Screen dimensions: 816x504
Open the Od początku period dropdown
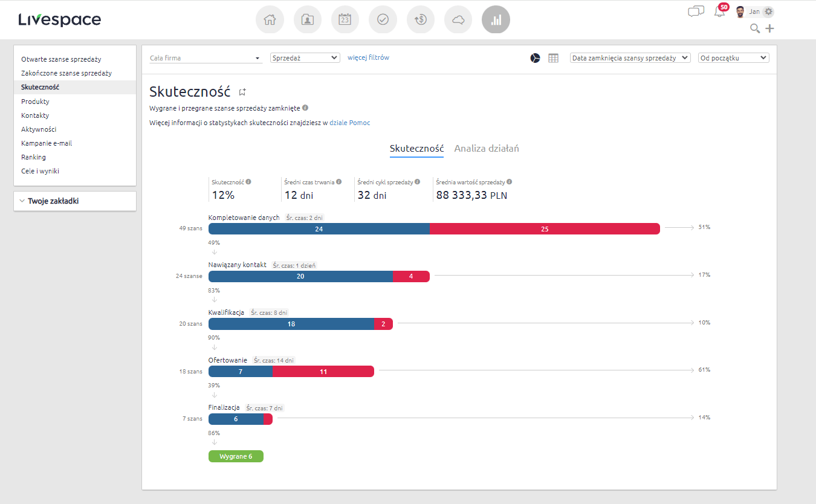(x=733, y=58)
